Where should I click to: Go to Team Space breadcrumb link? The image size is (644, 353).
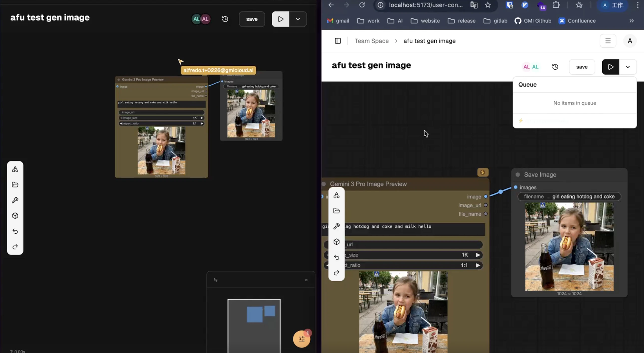(371, 41)
